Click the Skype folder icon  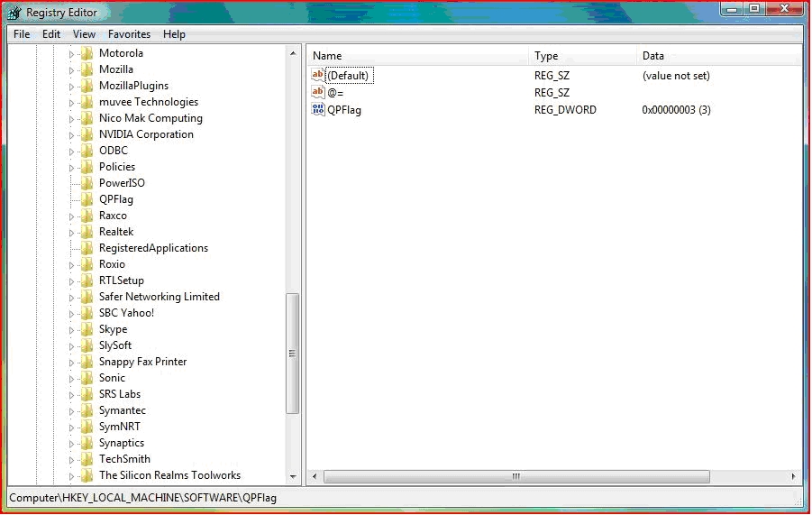[x=87, y=329]
